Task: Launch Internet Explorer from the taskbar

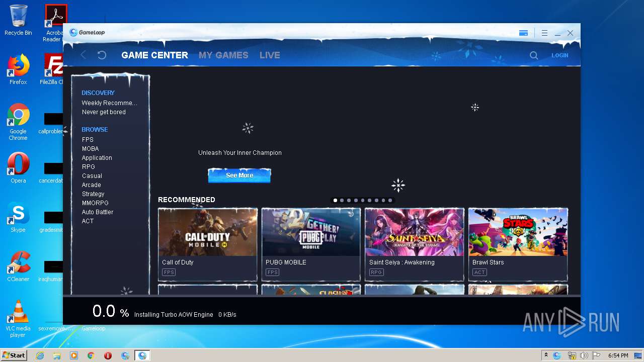Action: click(x=40, y=355)
